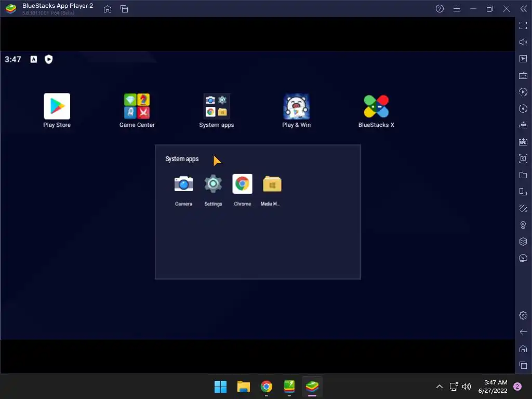Click the shake icon in sidebar
This screenshot has height=399, width=532.
click(523, 208)
